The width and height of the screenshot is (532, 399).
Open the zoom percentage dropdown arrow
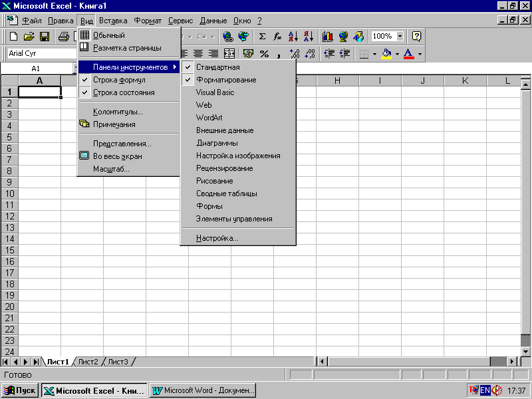tap(400, 36)
